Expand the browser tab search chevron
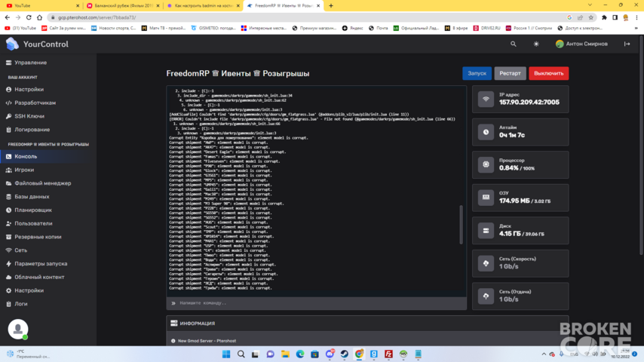This screenshot has height=362, width=644. [590, 5]
